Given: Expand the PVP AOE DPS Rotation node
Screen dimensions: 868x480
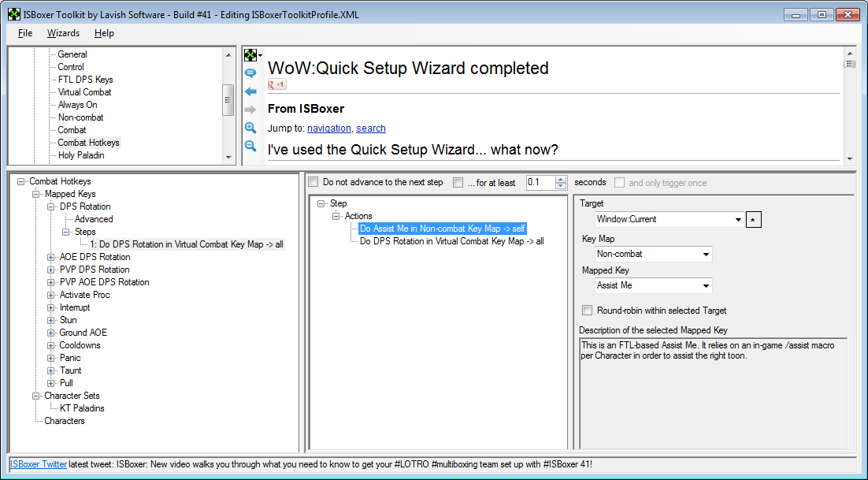Looking at the screenshot, I should (51, 282).
